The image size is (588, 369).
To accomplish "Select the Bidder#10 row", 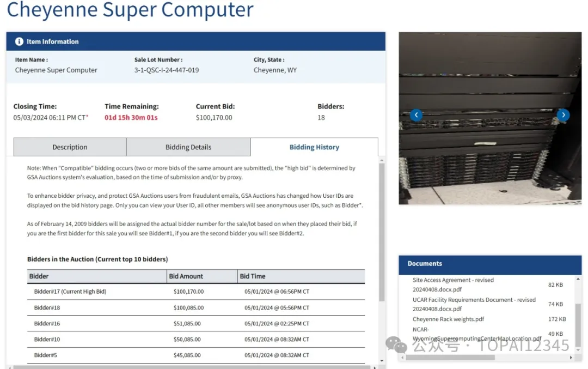I will 196,340.
